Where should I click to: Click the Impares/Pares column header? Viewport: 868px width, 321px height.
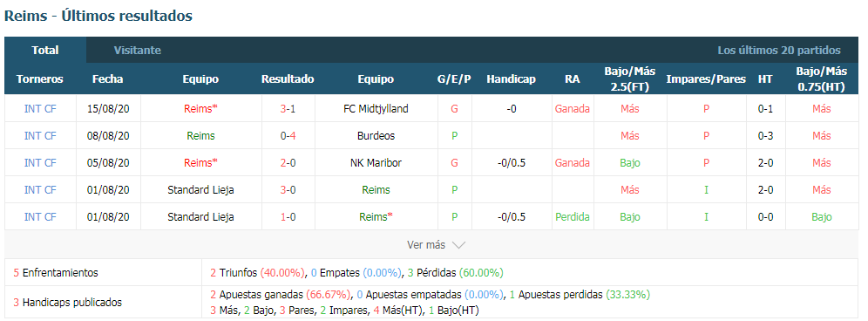(x=706, y=79)
